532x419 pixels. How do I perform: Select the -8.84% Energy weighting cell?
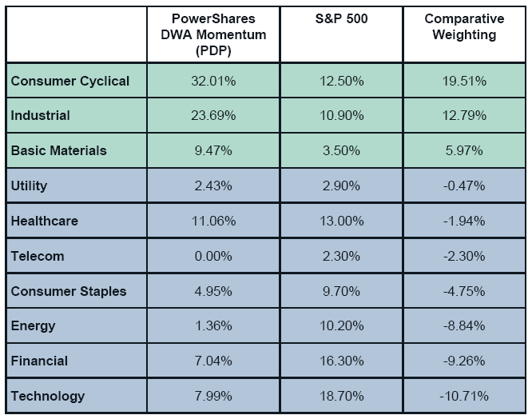(x=464, y=326)
